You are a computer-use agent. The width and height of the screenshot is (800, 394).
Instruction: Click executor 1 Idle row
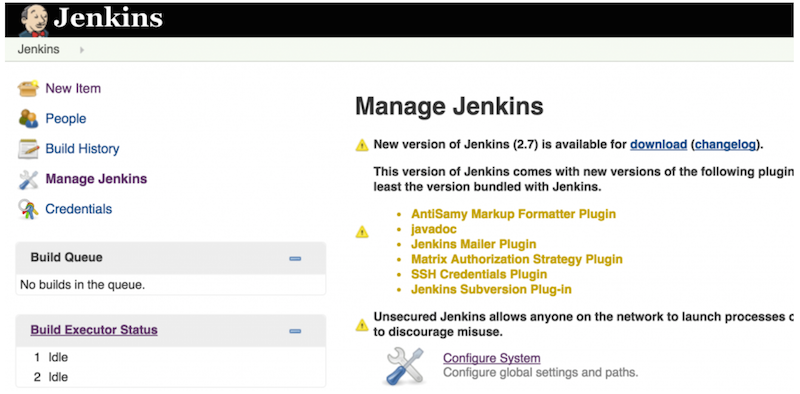pyautogui.click(x=170, y=357)
